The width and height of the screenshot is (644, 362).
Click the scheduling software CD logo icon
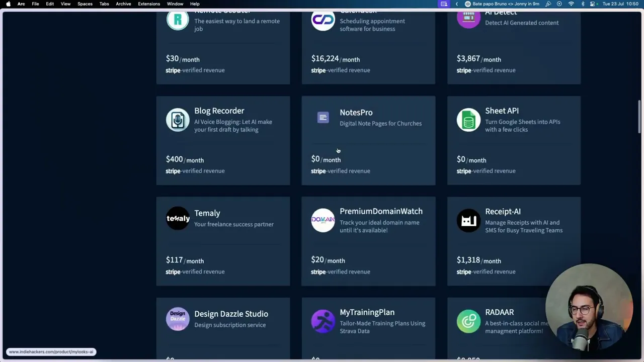[323, 20]
